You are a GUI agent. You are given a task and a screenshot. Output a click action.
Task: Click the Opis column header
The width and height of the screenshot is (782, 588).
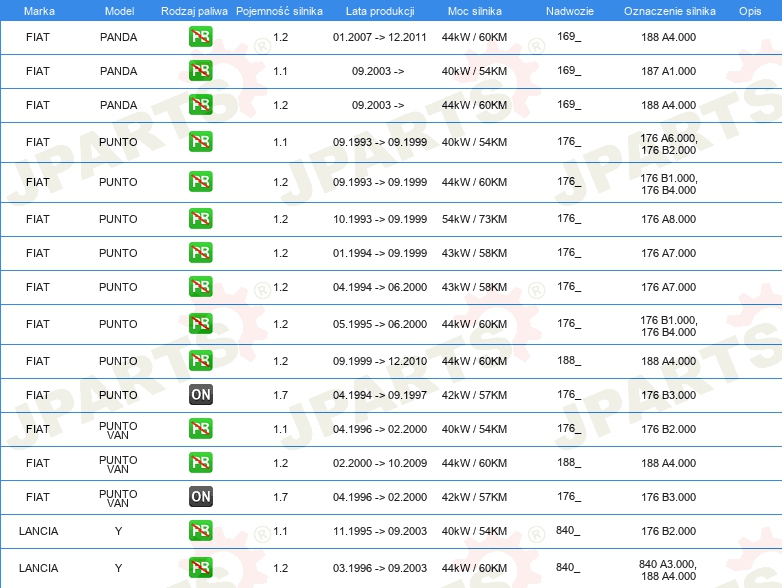pos(750,11)
